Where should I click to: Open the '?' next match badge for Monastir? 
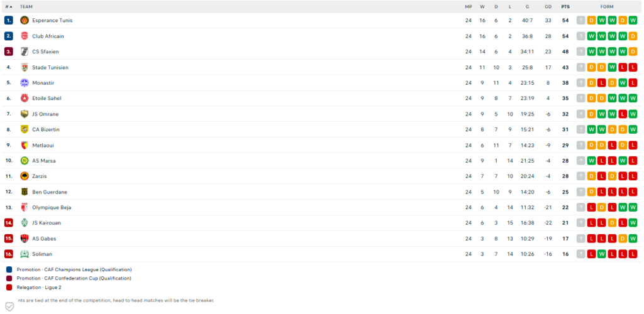(580, 83)
